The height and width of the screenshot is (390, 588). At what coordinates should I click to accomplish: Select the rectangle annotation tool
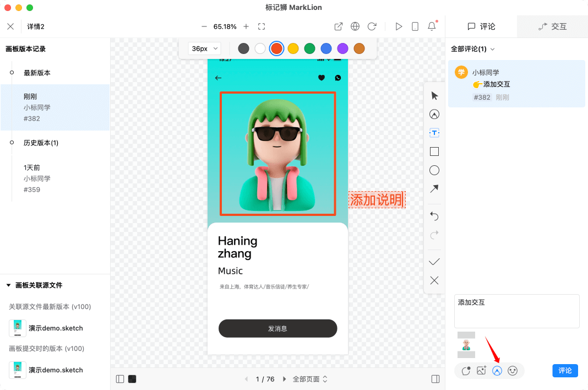point(434,151)
